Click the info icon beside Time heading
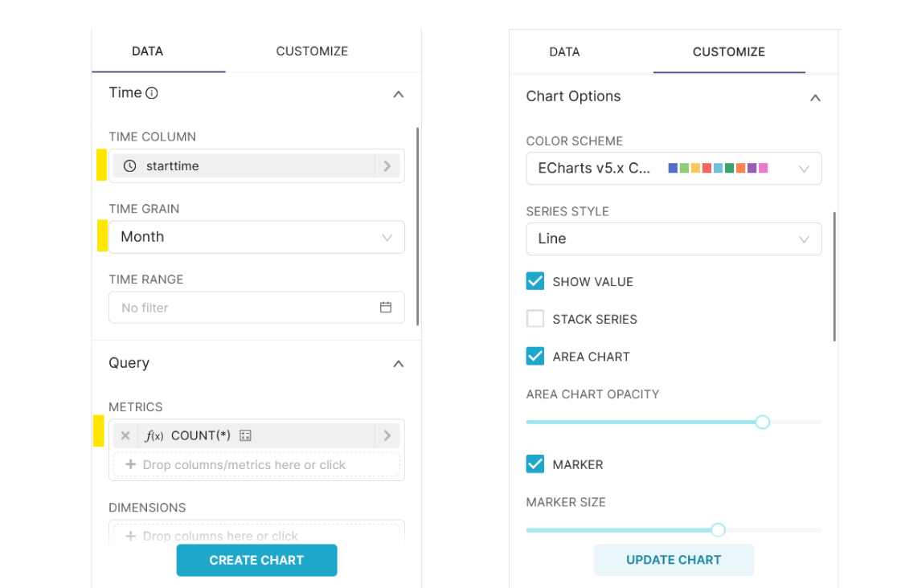Image resolution: width=897 pixels, height=588 pixels. coord(152,92)
